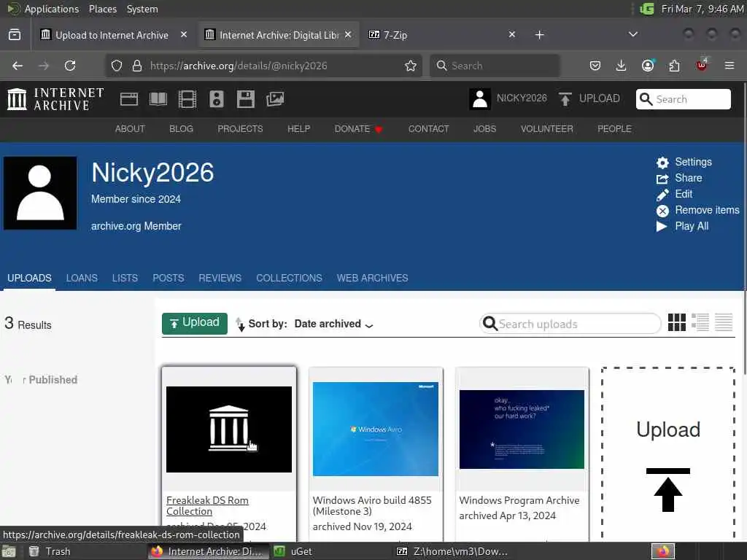The height and width of the screenshot is (560, 747).
Task: Click the Edit pencil option
Action: pos(674,194)
